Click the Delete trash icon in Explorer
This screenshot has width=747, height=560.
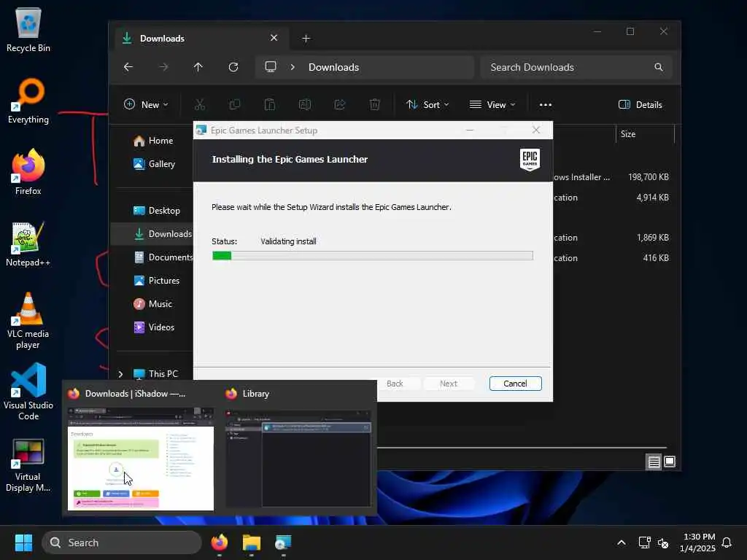coord(375,104)
